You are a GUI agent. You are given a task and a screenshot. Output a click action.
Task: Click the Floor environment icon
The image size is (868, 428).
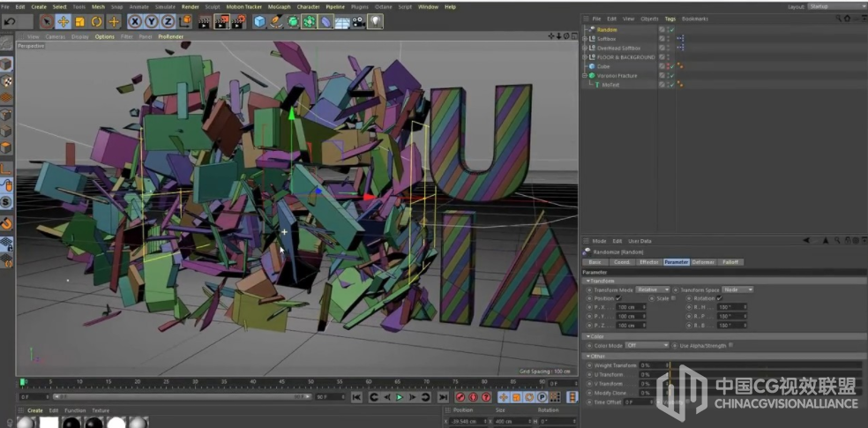pos(342,22)
